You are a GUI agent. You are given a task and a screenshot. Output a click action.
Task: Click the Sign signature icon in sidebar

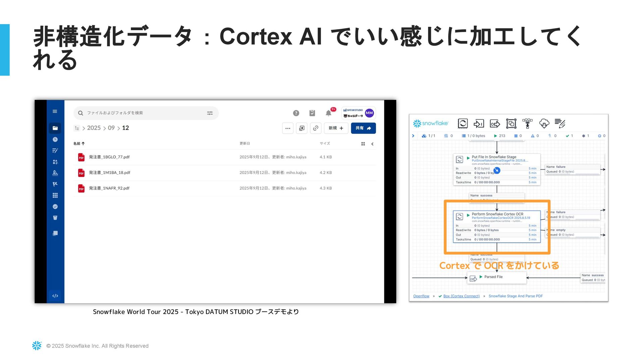tap(55, 173)
